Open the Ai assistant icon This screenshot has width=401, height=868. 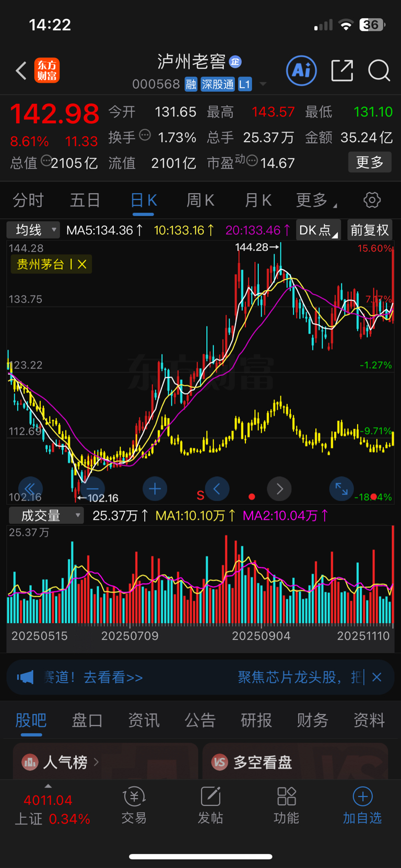[x=301, y=70]
